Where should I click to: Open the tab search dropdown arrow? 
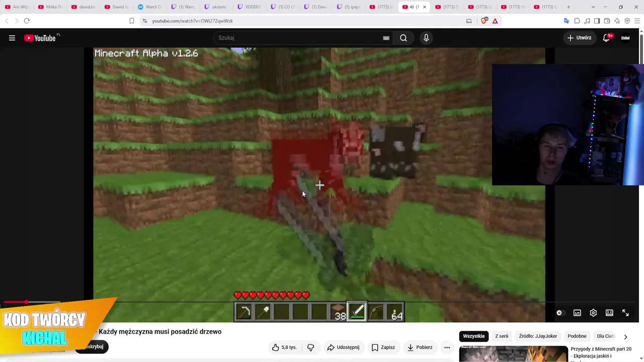click(593, 7)
